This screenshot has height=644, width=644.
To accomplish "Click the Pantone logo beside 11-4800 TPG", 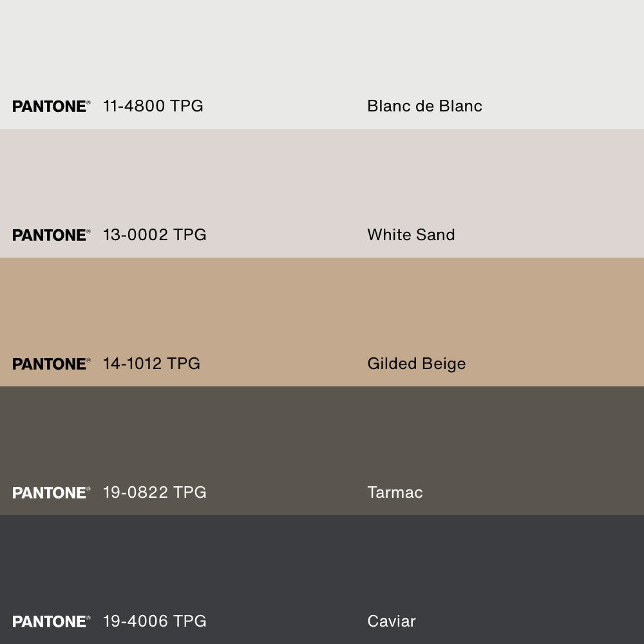I will [x=51, y=106].
